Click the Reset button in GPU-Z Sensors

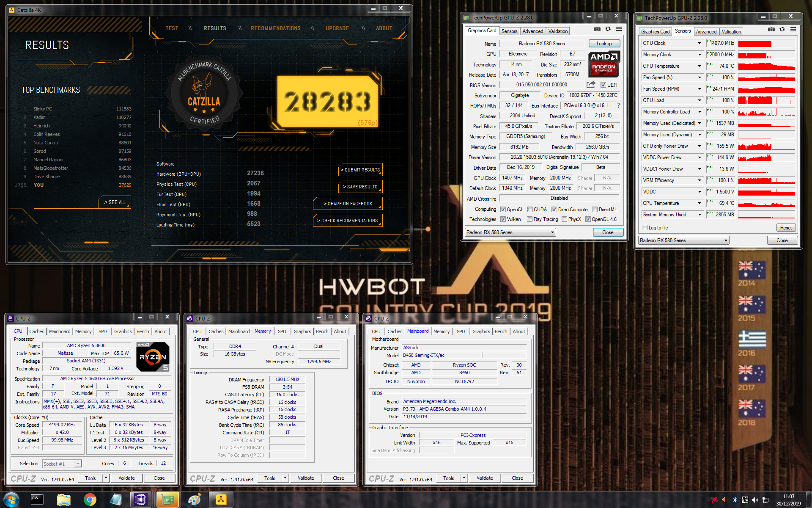(x=786, y=228)
